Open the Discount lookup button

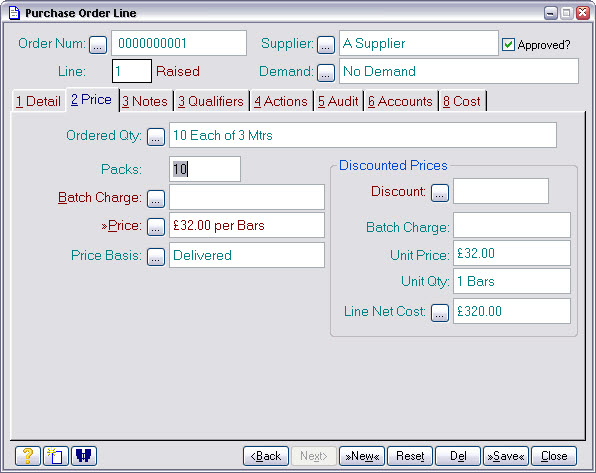440,193
